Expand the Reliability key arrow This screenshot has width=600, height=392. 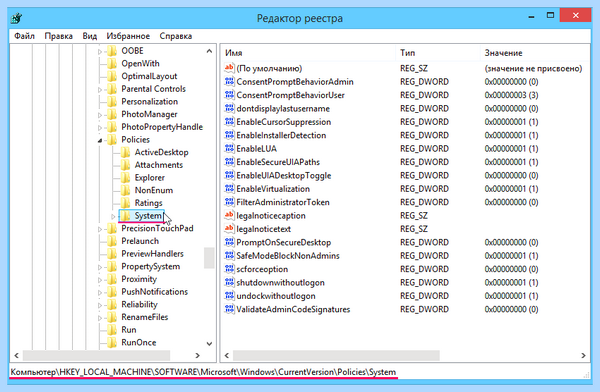tap(100, 305)
